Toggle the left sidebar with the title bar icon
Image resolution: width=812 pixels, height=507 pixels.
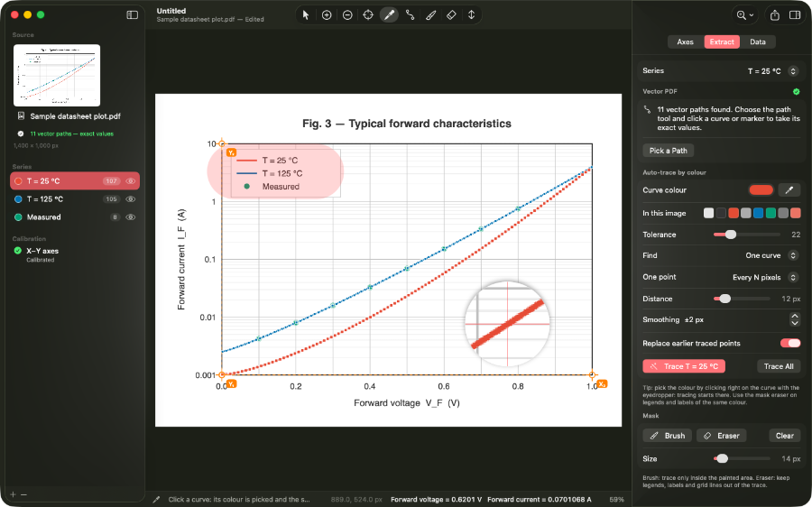coord(133,15)
